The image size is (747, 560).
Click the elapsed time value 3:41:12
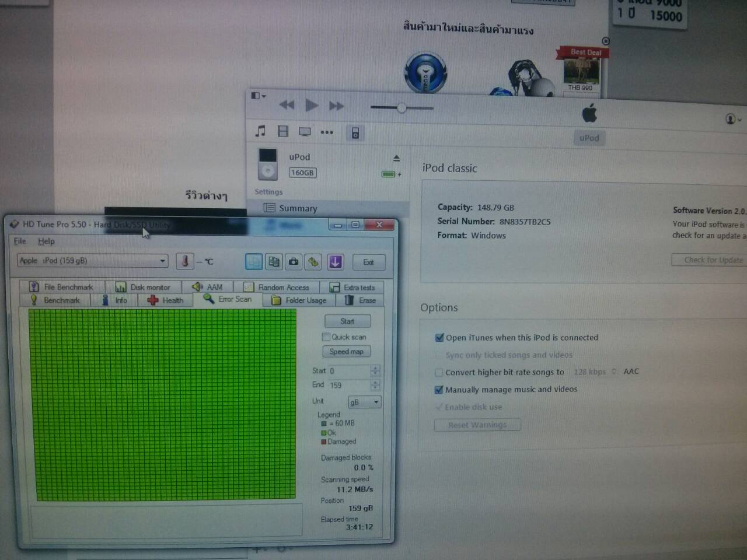[x=359, y=527]
